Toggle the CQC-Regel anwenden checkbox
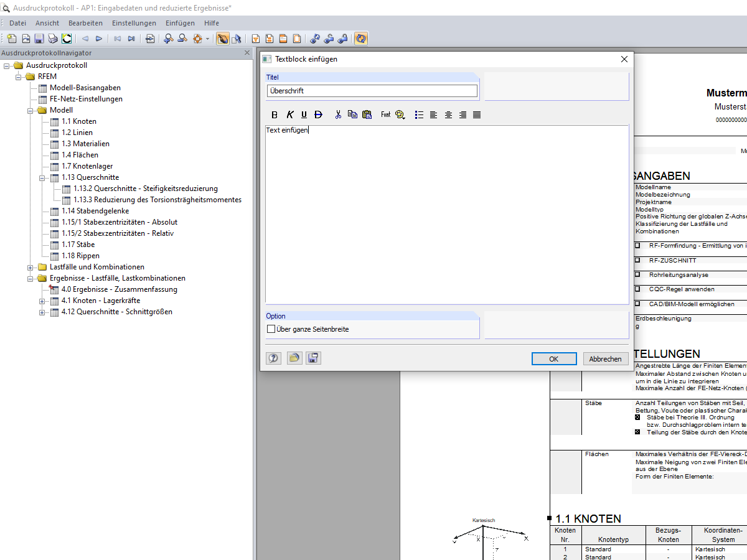Image resolution: width=747 pixels, height=560 pixels. click(637, 289)
